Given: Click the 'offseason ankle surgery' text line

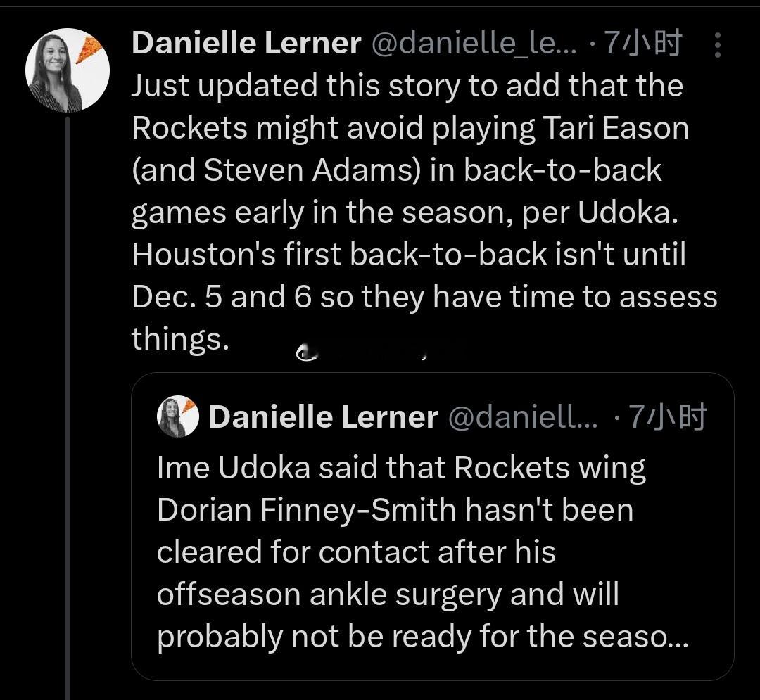Looking at the screenshot, I should (388, 594).
